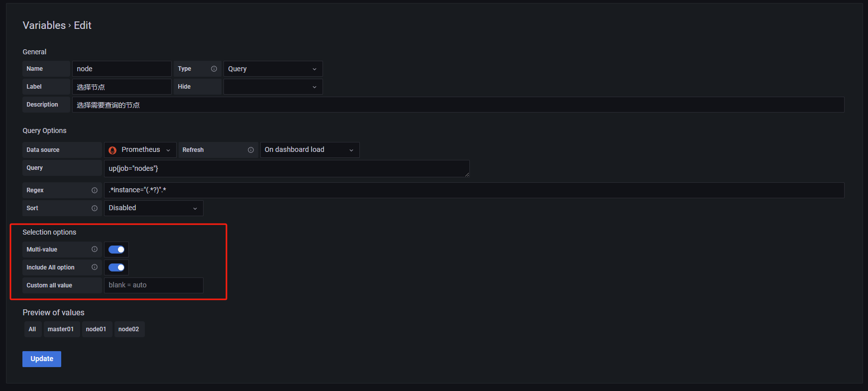Toggle the Multi-value switch
Screen dimensions: 868x391
116,250
